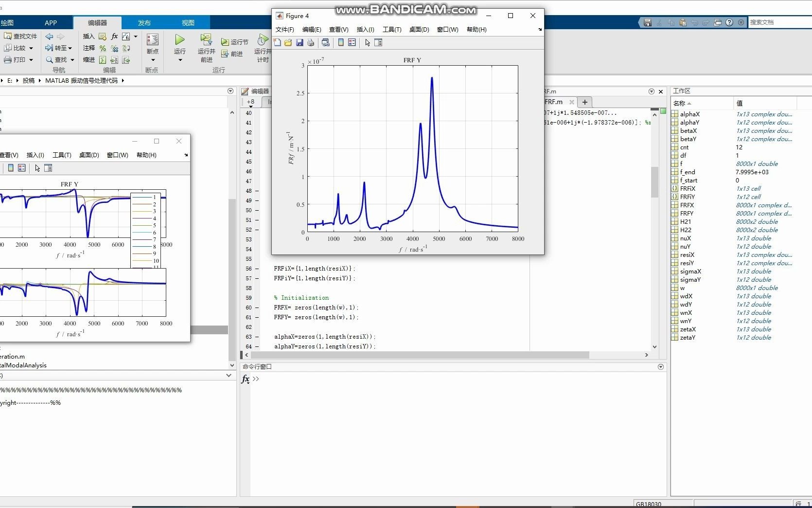Open the 插入(I) menu in Figure 4
This screenshot has height=508, width=812.
coord(365,30)
